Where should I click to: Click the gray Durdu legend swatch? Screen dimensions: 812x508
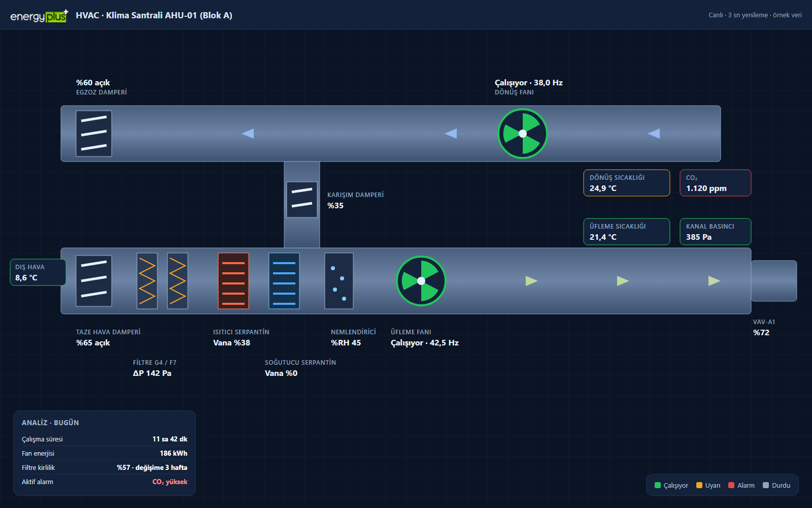pyautogui.click(x=766, y=485)
